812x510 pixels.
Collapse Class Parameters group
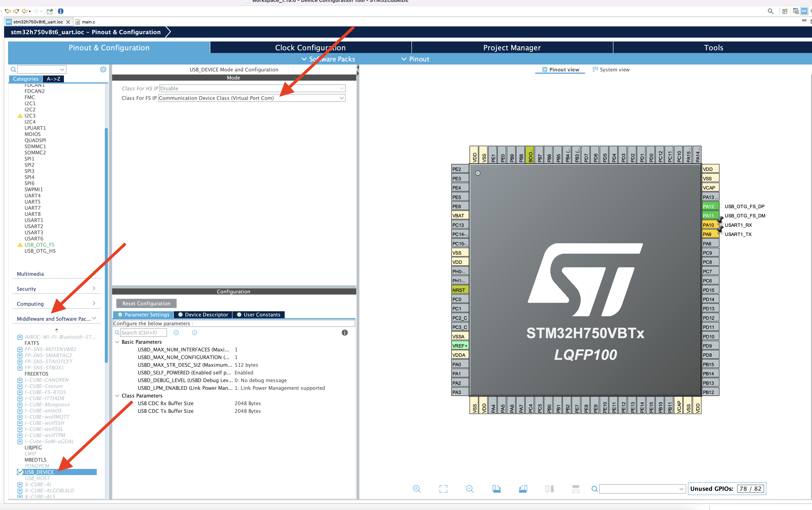[117, 396]
